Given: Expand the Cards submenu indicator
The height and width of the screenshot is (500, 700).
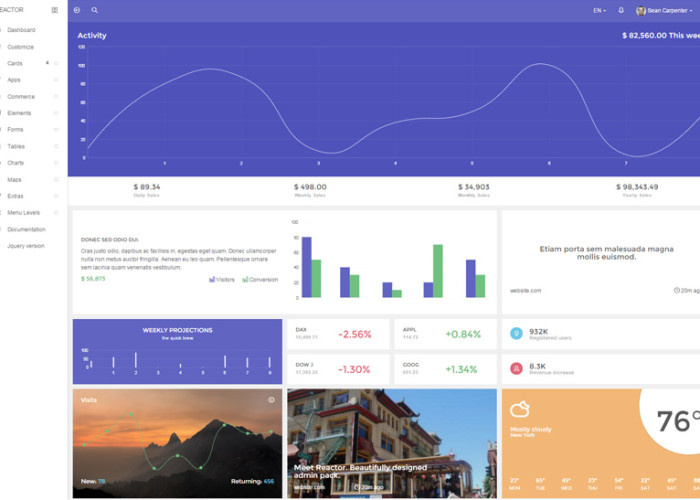Looking at the screenshot, I should pyautogui.click(x=56, y=63).
